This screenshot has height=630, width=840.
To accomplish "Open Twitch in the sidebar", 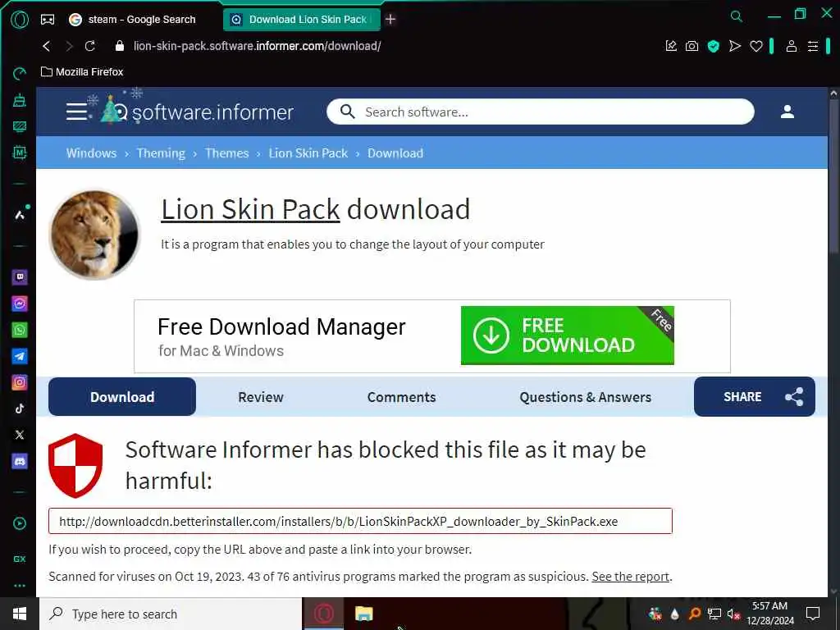I will [x=20, y=277].
